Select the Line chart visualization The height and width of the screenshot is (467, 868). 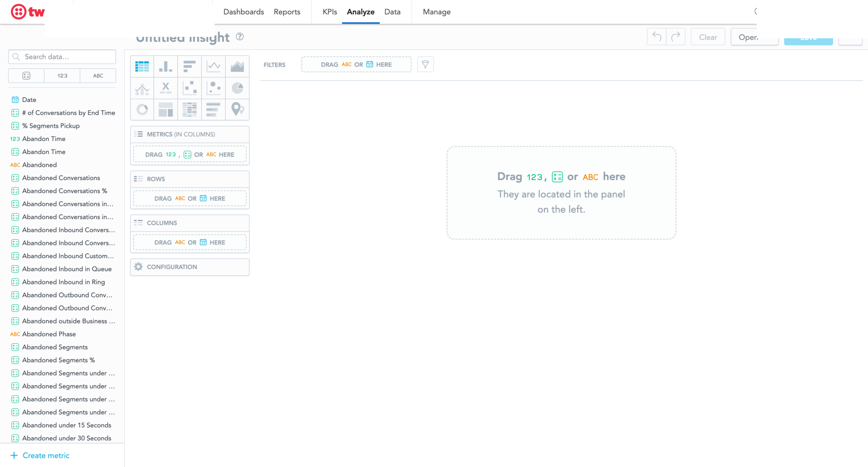coord(214,66)
